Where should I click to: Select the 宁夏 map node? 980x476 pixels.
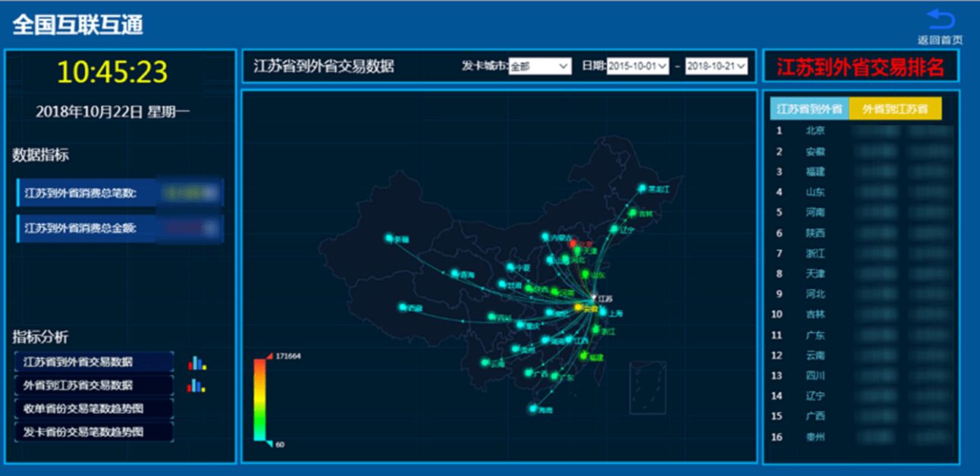[510, 267]
